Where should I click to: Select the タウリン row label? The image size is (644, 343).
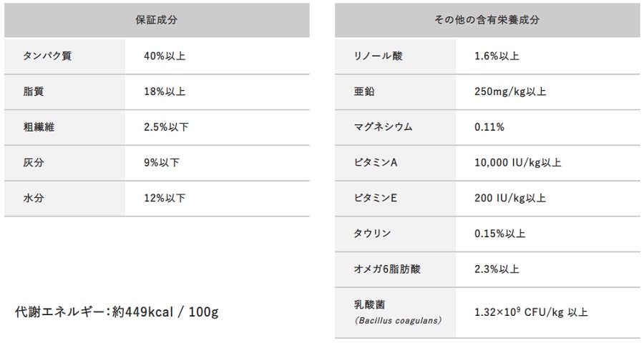373,234
